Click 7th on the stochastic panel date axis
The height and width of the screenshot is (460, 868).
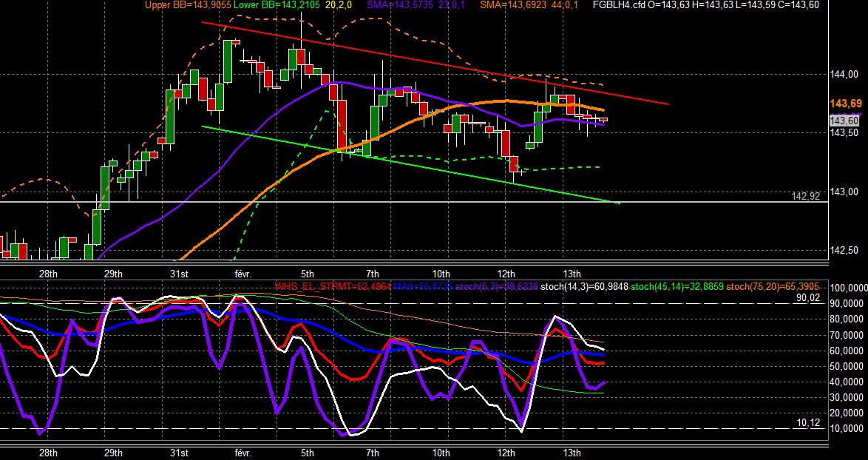pos(373,453)
